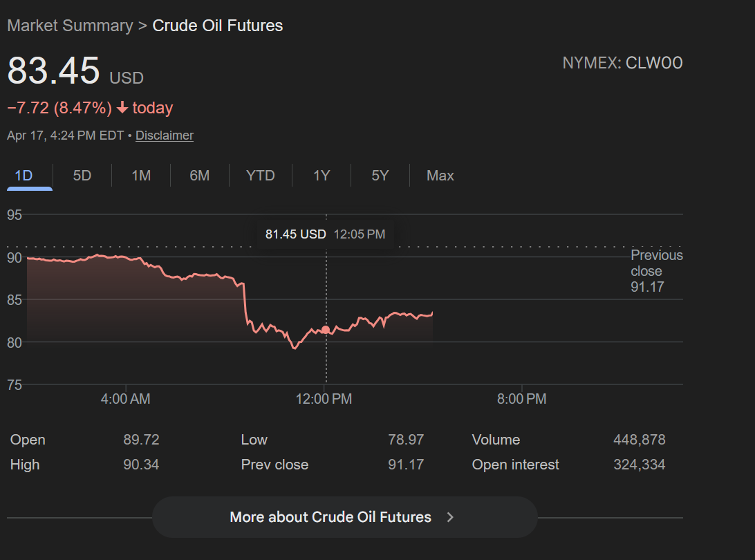This screenshot has height=560, width=755.
Task: Click the Market Summary breadcrumb link
Action: point(71,26)
